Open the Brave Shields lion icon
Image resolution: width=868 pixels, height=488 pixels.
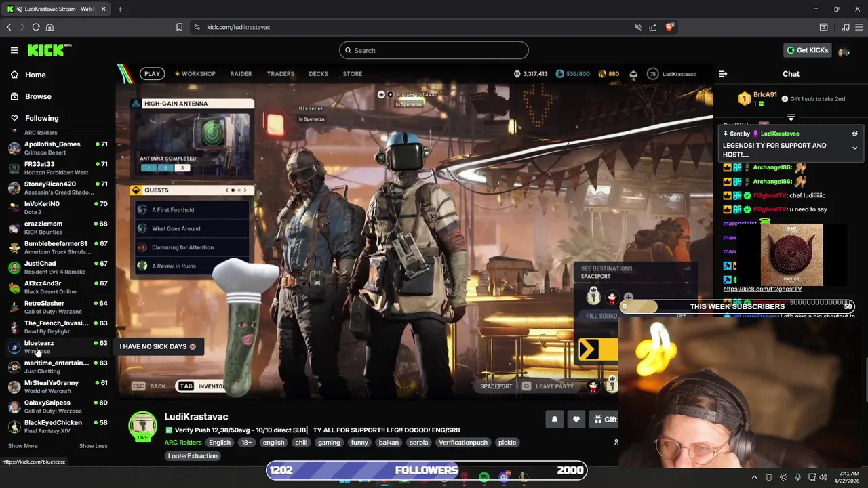tap(669, 27)
